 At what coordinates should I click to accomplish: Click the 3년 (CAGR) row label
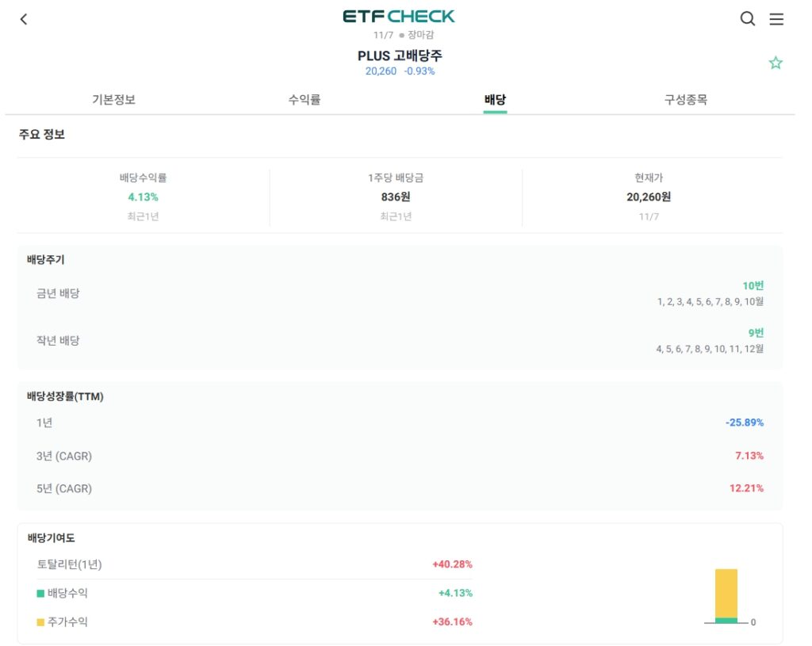click(x=64, y=456)
